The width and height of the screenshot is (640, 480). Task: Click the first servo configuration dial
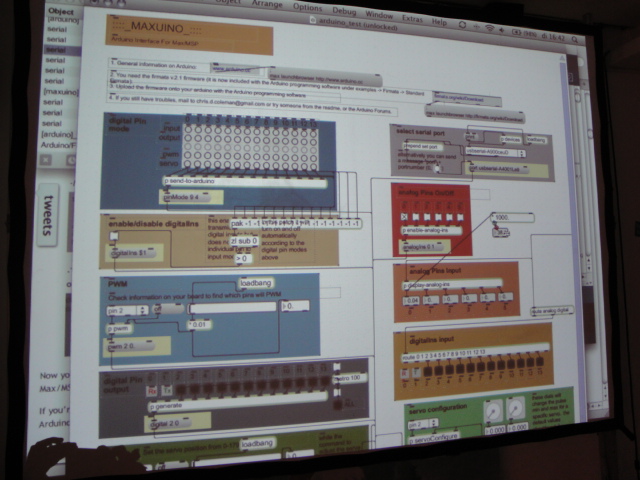point(491,411)
